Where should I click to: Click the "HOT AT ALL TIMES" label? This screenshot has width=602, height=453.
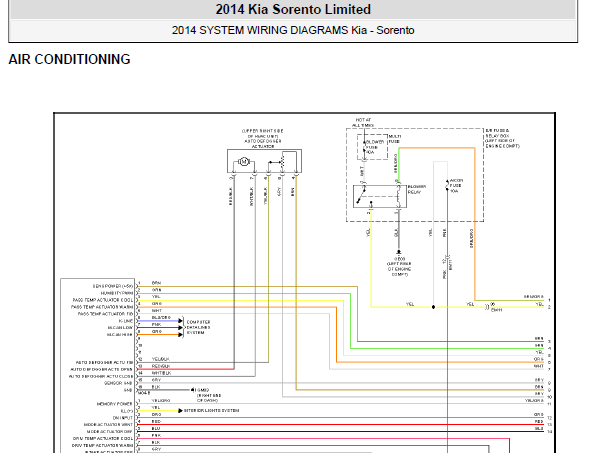363,122
